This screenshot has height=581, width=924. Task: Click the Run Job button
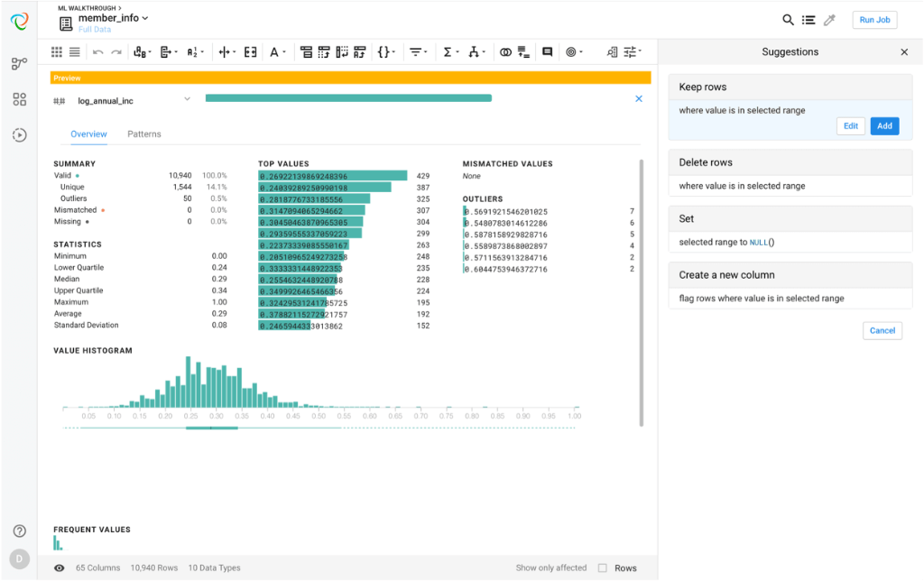coord(874,20)
